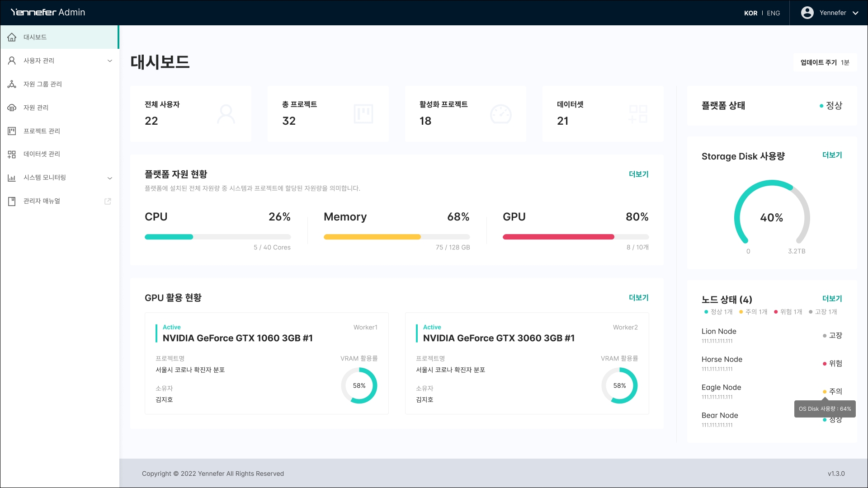Click 더보기 link in 플랫폼 자원 현황
Viewport: 868px width, 488px height.
click(638, 174)
